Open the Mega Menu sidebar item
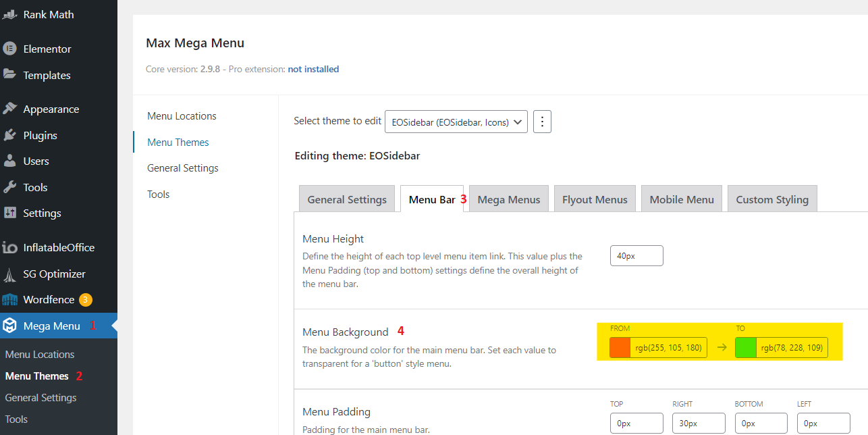Viewport: 868px width, 435px height. point(59,326)
